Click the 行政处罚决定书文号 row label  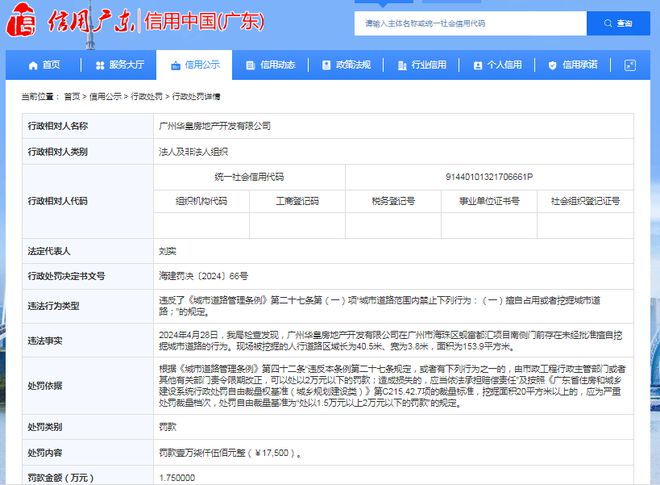(66, 276)
